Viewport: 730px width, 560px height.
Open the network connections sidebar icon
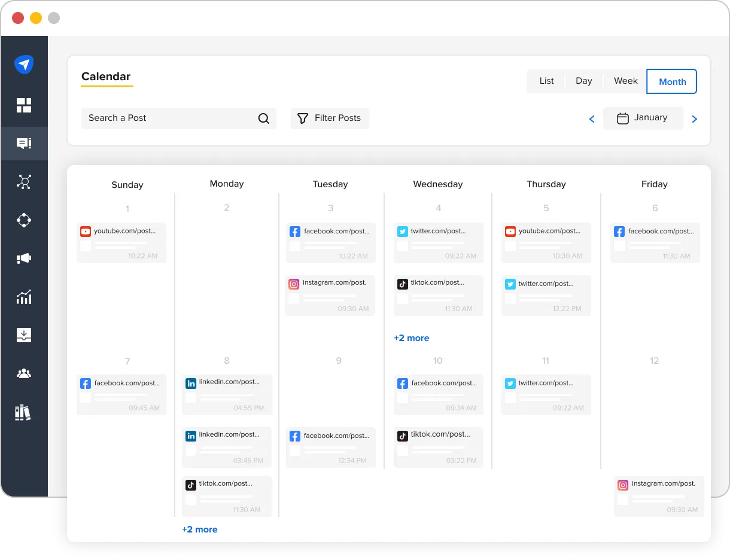(24, 181)
